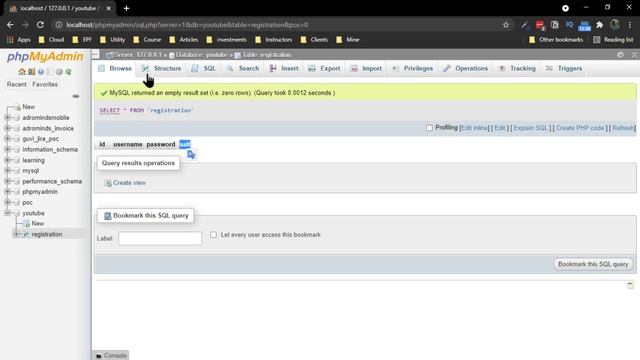The image size is (640, 360).
Task: Open navigation panel settings gear icon
Action: [59, 72]
